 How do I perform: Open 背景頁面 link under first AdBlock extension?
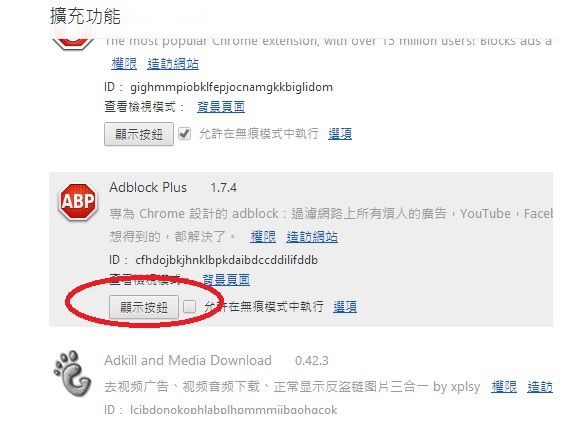click(221, 107)
